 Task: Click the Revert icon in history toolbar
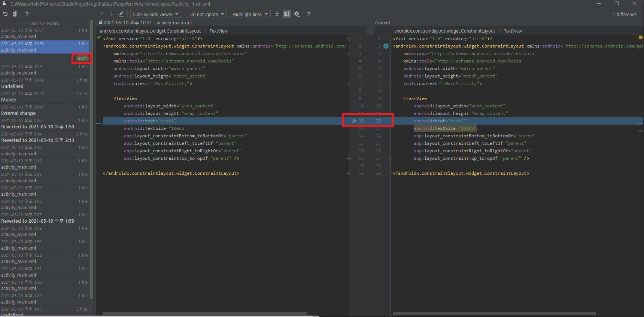coord(5,14)
